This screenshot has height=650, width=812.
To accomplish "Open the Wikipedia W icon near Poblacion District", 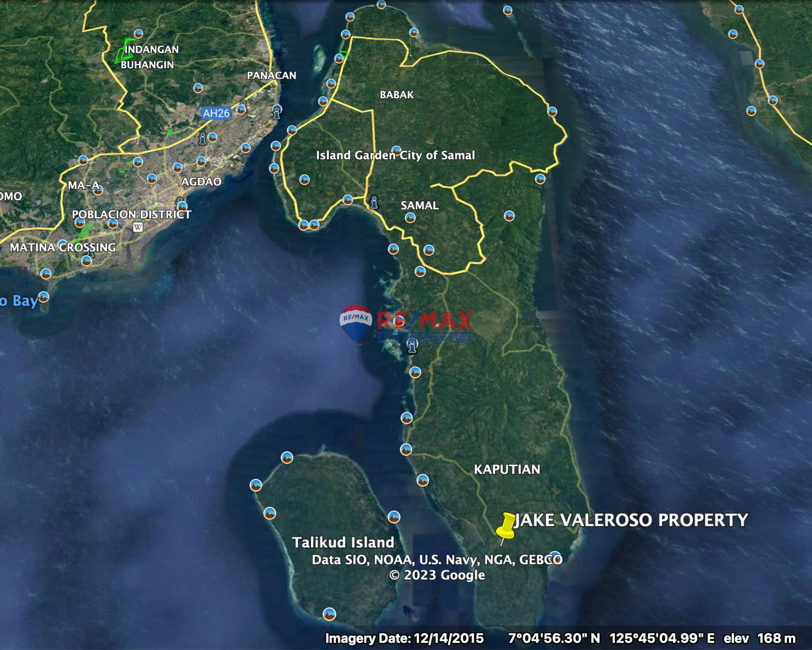I will (x=138, y=227).
